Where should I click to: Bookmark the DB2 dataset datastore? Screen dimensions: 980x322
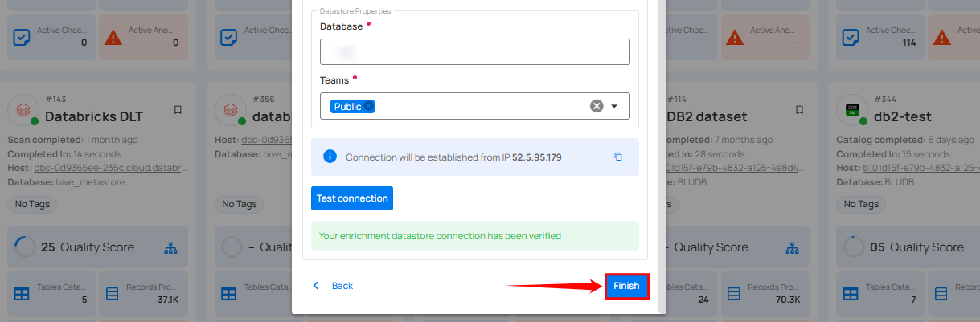[799, 110]
